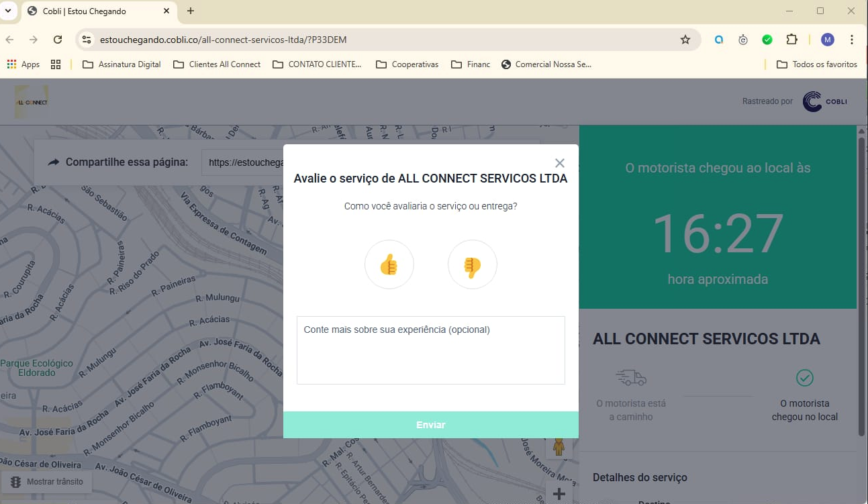Open the Chrome three-dot menu
This screenshot has width=868, height=504.
pos(852,40)
